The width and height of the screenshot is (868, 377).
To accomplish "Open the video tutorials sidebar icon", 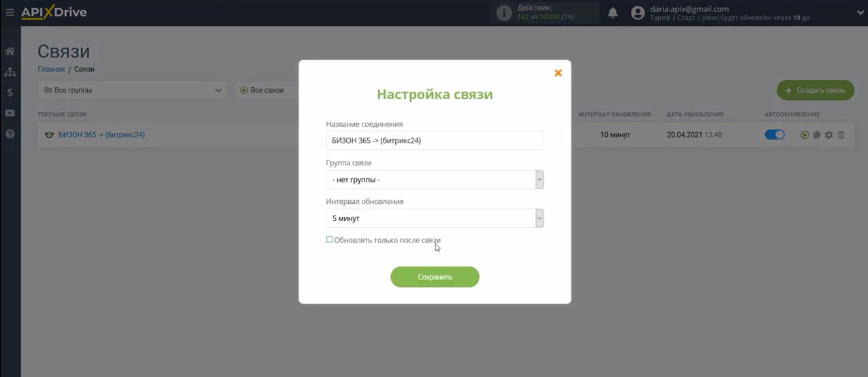I will coord(10,113).
